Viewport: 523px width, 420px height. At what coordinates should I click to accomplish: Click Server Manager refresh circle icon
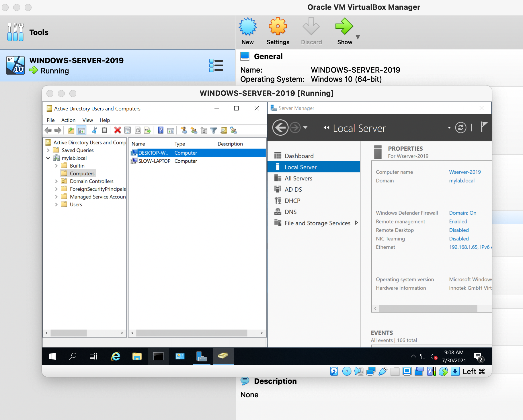click(x=460, y=128)
